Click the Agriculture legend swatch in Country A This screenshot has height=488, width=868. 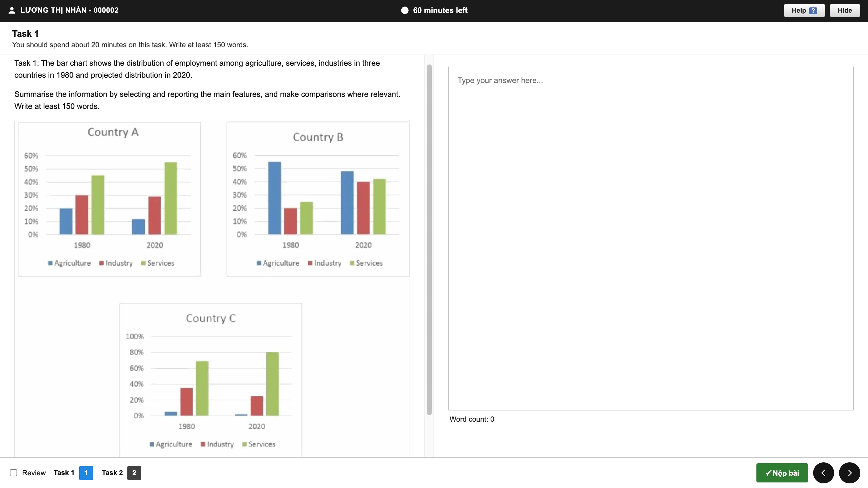50,263
